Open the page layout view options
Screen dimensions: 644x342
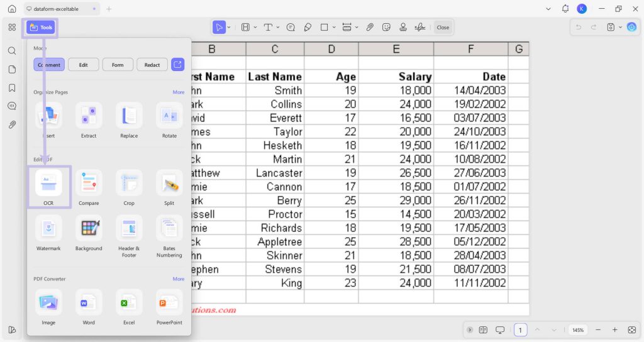click(483, 330)
